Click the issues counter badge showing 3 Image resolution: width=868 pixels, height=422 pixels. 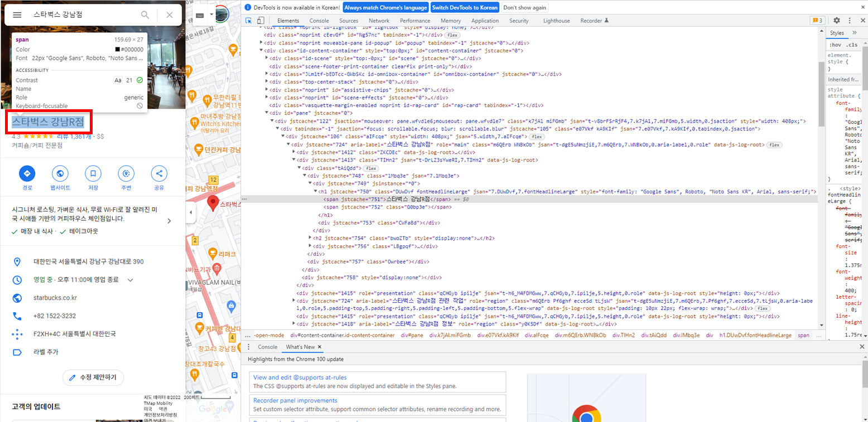pos(817,21)
